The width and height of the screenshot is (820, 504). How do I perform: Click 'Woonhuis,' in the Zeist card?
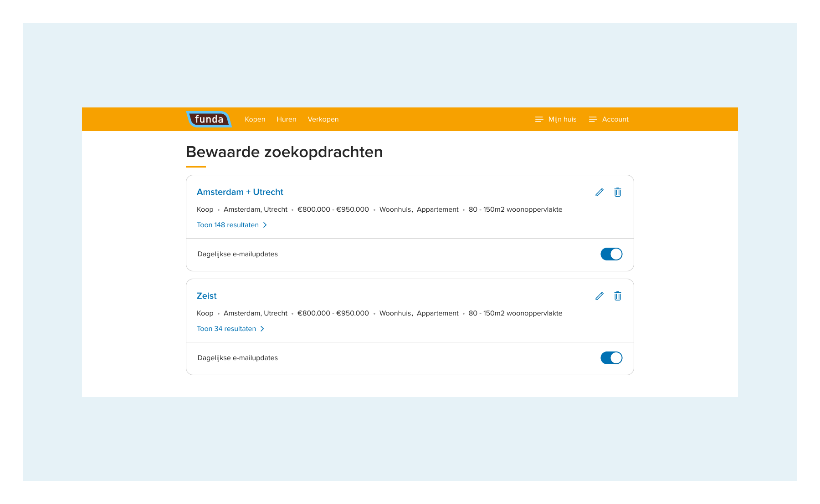396,313
